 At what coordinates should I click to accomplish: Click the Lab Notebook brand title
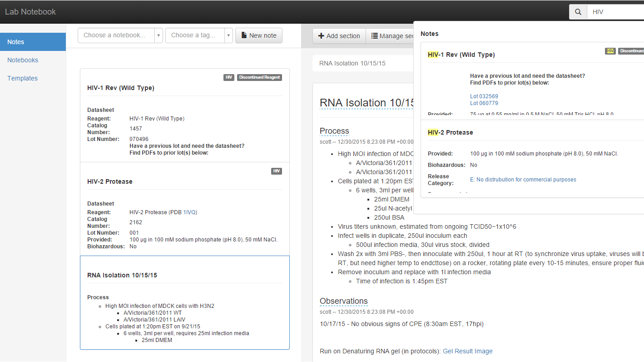(x=30, y=12)
